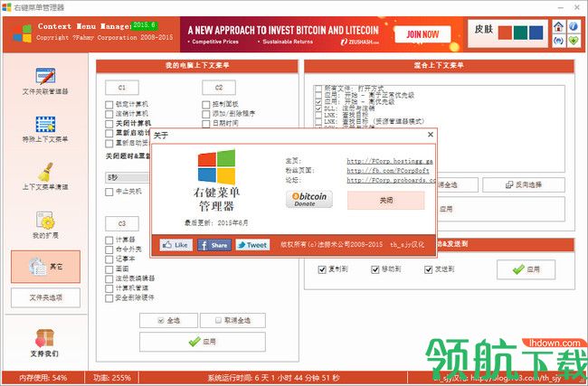Image resolution: width=588 pixels, height=386 pixels.
Task: Click the Context Menu Manager app logo
Action: coord(23,33)
